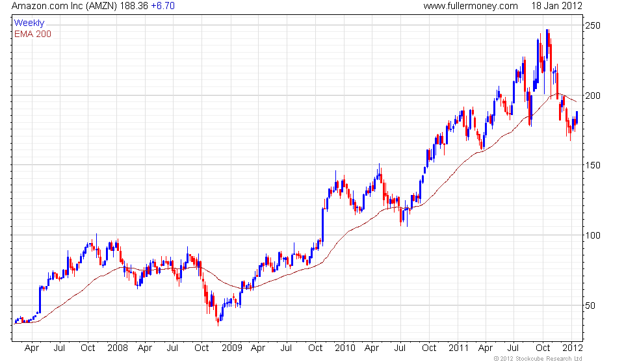Click the 'Amazon.com Inc (AMZN)' chart title
The width and height of the screenshot is (637, 364).
64,6
